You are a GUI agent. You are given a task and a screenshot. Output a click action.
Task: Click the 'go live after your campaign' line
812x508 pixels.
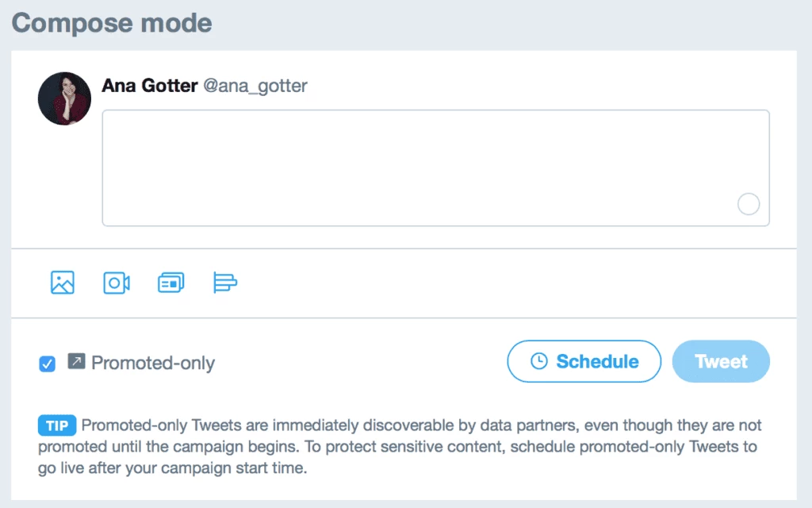172,468
